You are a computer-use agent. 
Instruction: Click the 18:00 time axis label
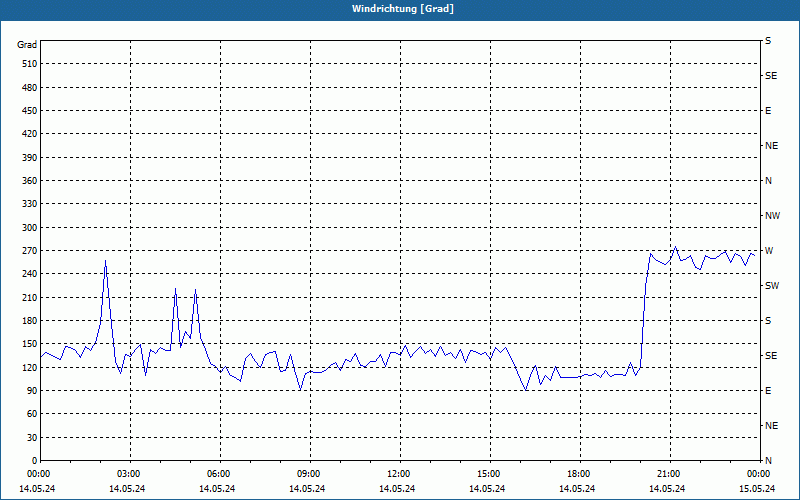tap(579, 474)
